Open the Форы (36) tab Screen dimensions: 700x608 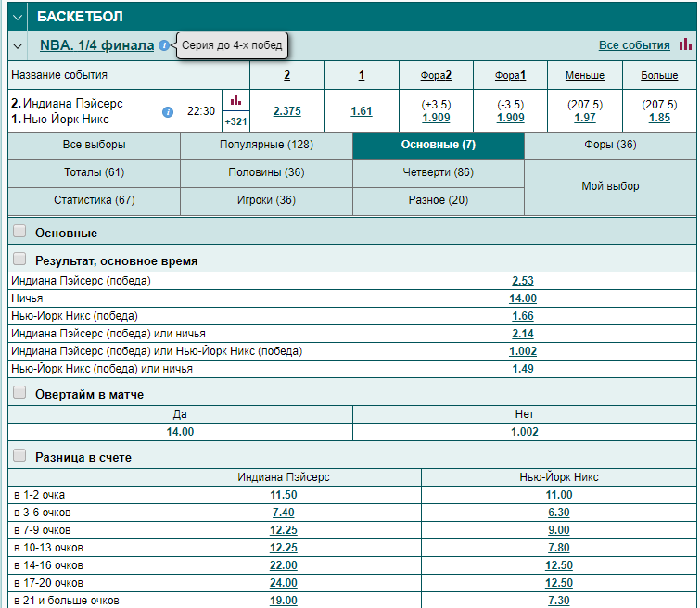pyautogui.click(x=610, y=146)
